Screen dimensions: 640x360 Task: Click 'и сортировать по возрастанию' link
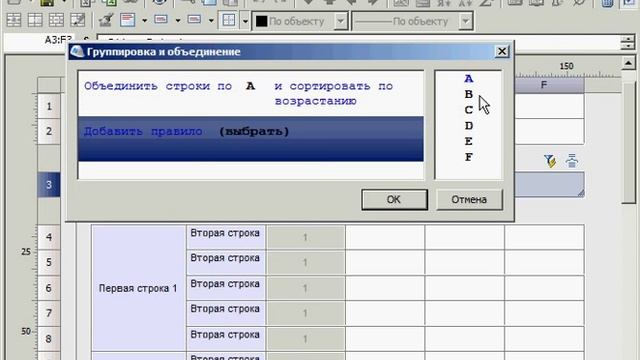click(x=333, y=93)
